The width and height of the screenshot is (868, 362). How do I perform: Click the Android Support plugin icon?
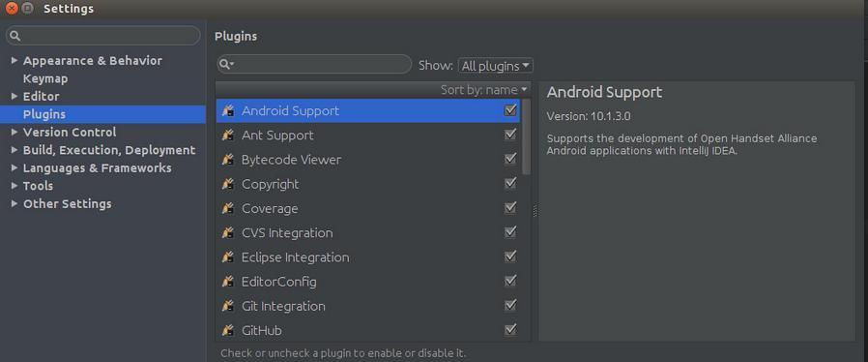click(227, 111)
